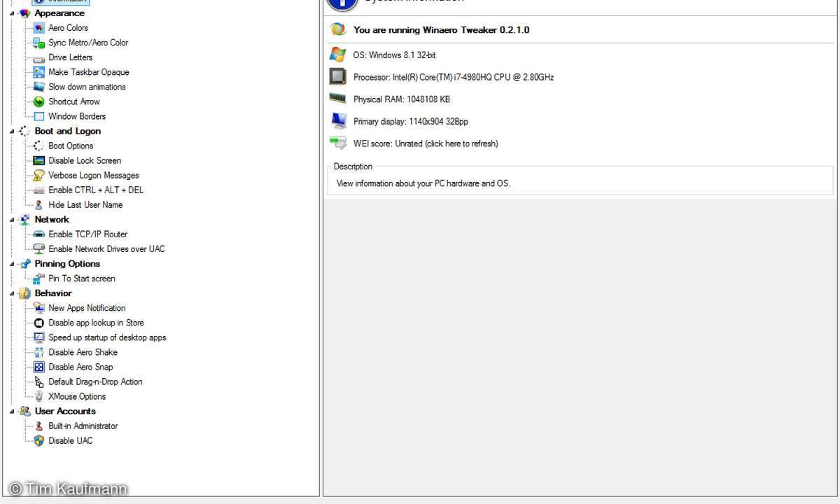Click the Boot and Logon category spinner icon
The width and height of the screenshot is (840, 504).
[25, 131]
